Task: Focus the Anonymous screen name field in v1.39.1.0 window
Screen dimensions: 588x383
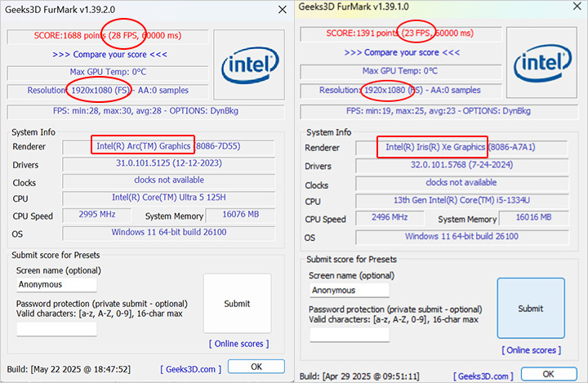Action: coord(350,290)
